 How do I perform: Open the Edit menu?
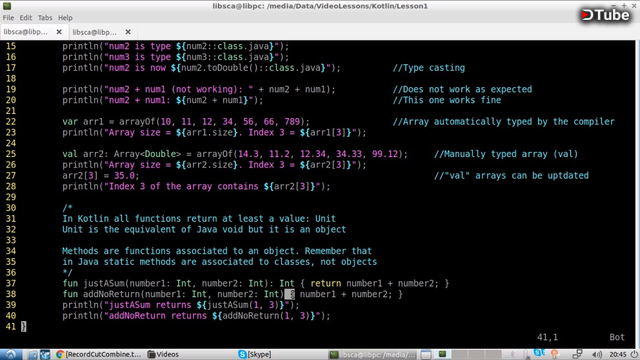(x=26, y=18)
